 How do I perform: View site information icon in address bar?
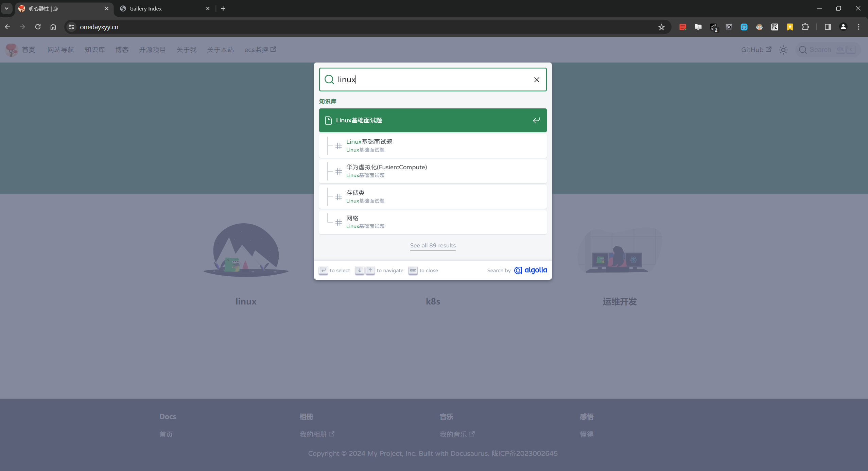click(71, 27)
